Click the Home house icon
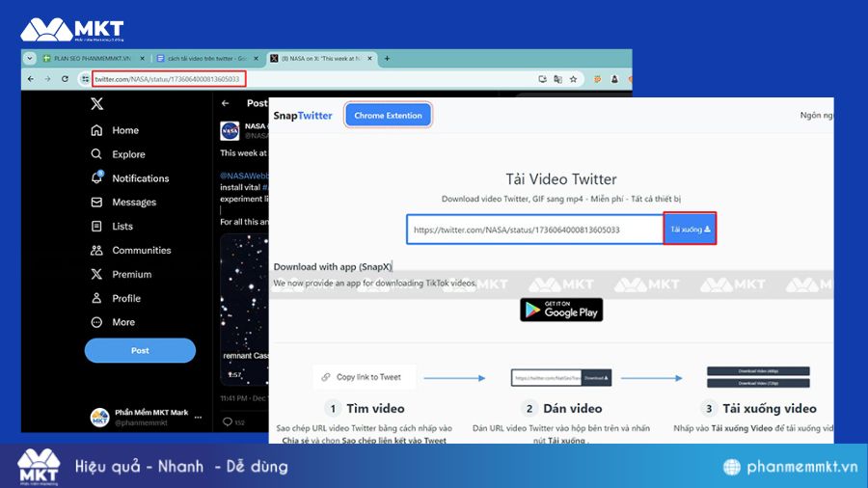Viewport: 868px width, 488px height. coord(96,130)
